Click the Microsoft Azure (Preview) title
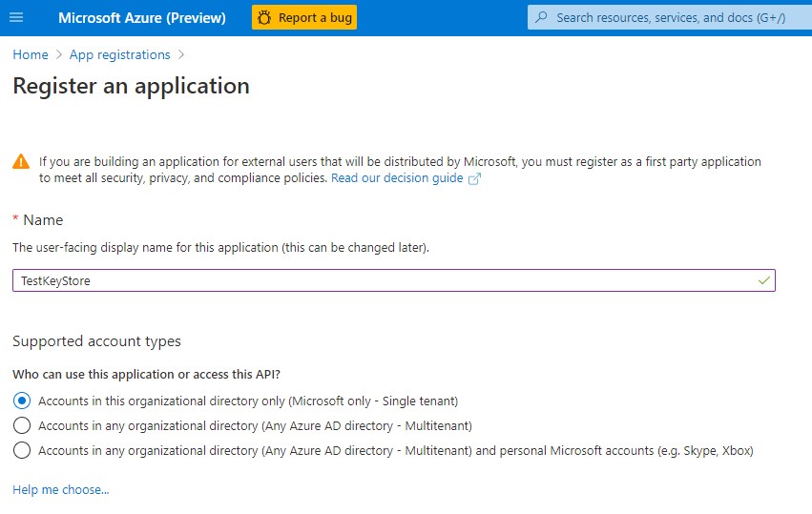This screenshot has width=812, height=514. point(142,18)
